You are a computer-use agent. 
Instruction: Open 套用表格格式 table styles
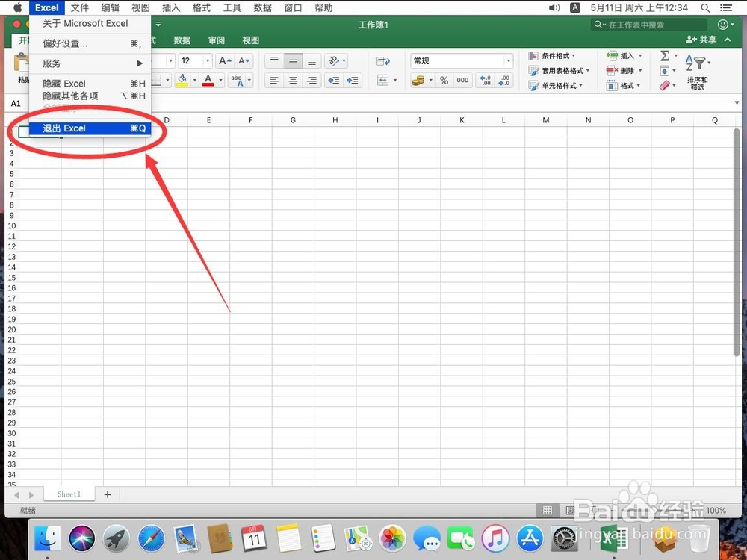tap(559, 70)
